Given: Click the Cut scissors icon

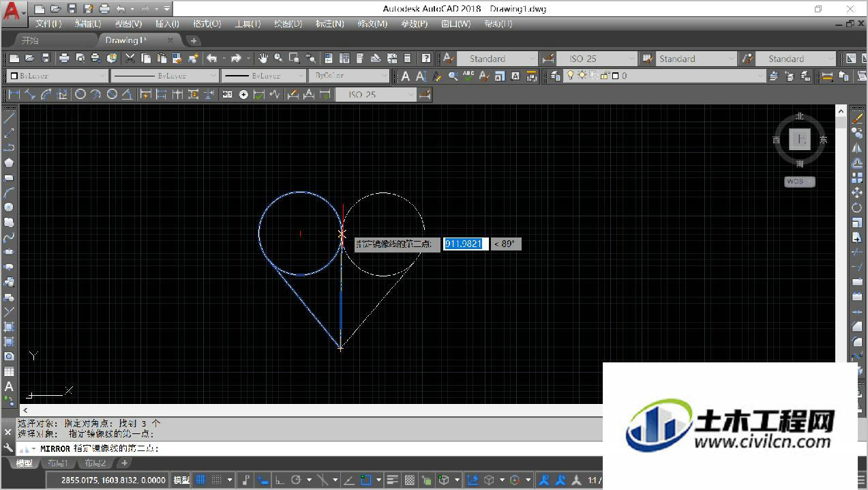Looking at the screenshot, I should (130, 59).
